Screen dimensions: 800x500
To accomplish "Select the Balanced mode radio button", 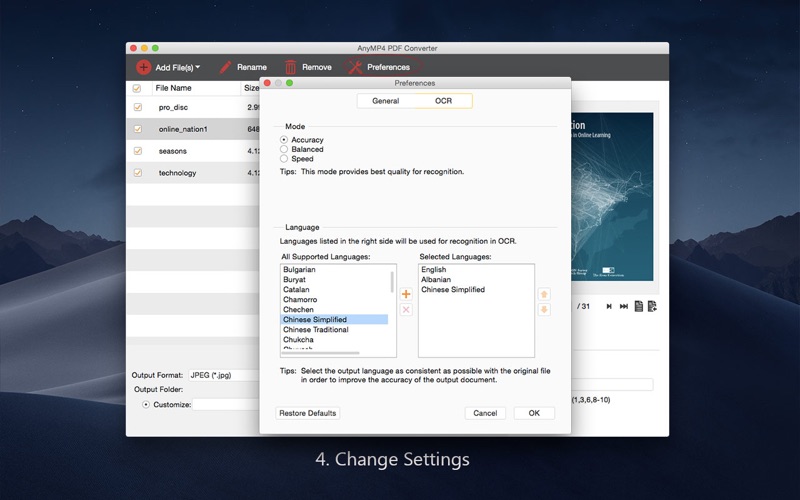I will click(284, 149).
